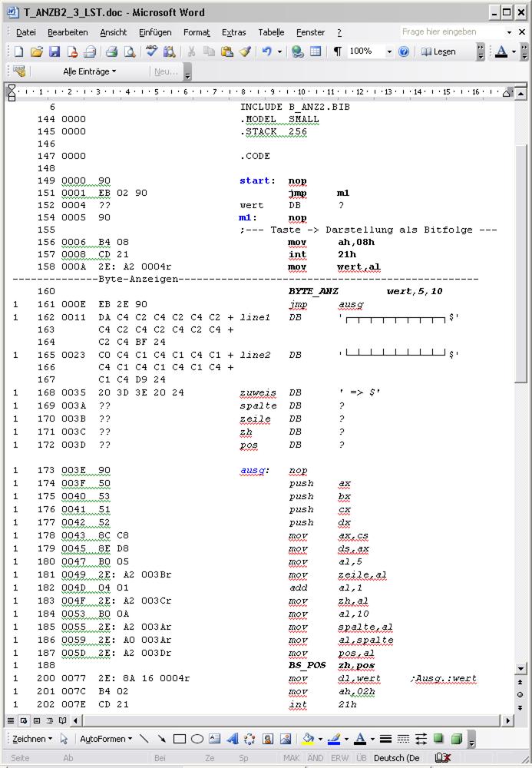Click the Print icon in the toolbar
This screenshot has height=768, width=532.
111,51
